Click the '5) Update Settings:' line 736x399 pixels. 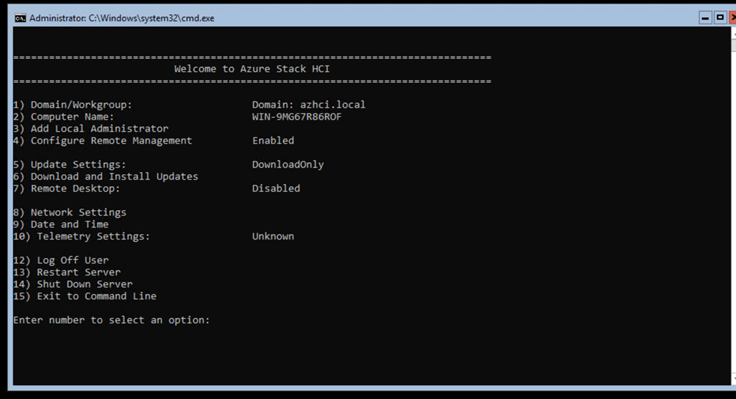point(69,164)
